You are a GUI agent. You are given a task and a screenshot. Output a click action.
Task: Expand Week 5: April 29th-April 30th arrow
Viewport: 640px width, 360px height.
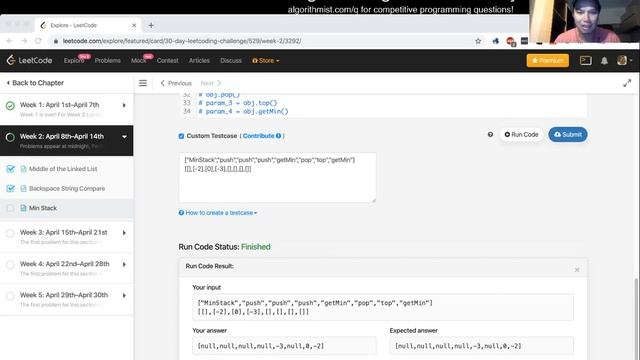(124, 296)
